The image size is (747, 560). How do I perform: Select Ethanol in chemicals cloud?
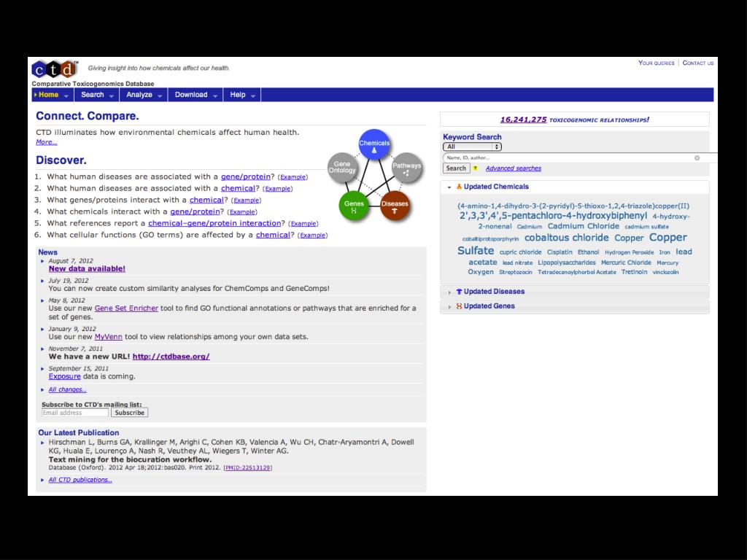click(x=589, y=252)
